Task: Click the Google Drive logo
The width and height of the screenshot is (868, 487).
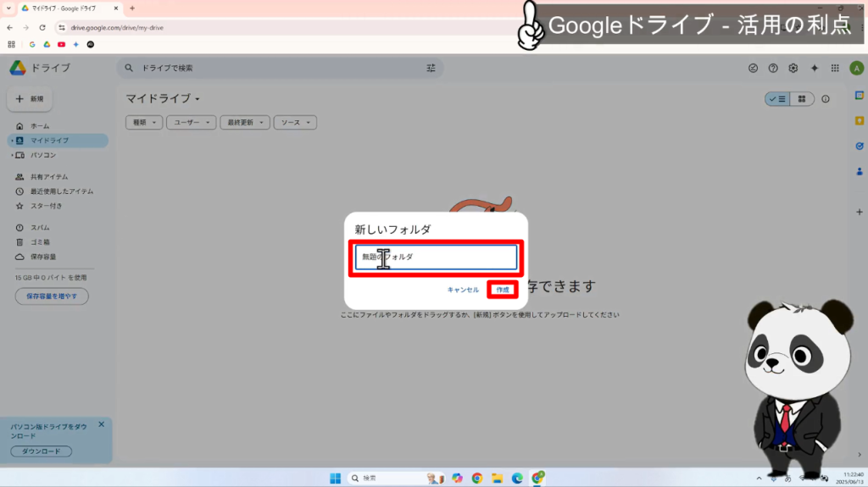Action: click(18, 68)
